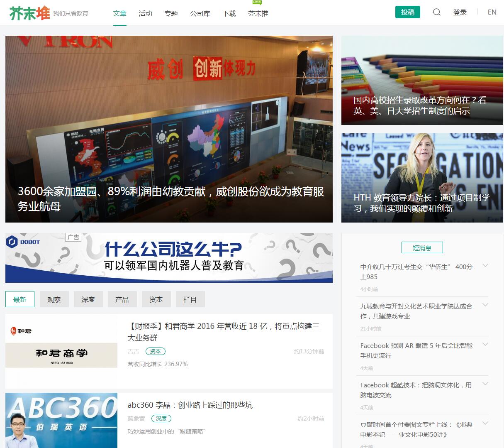Open news 九城教育与开封文化艺术职业学院
This screenshot has width=504, height=448.
(416, 311)
